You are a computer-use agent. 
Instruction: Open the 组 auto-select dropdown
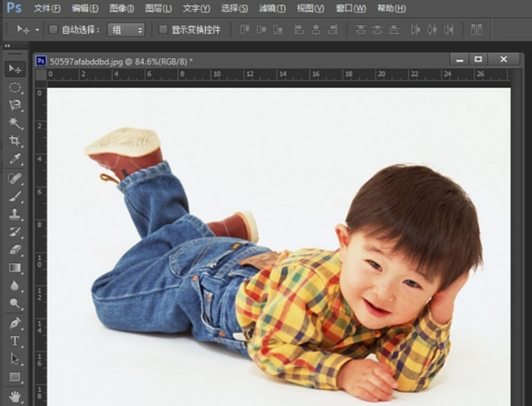click(x=127, y=29)
